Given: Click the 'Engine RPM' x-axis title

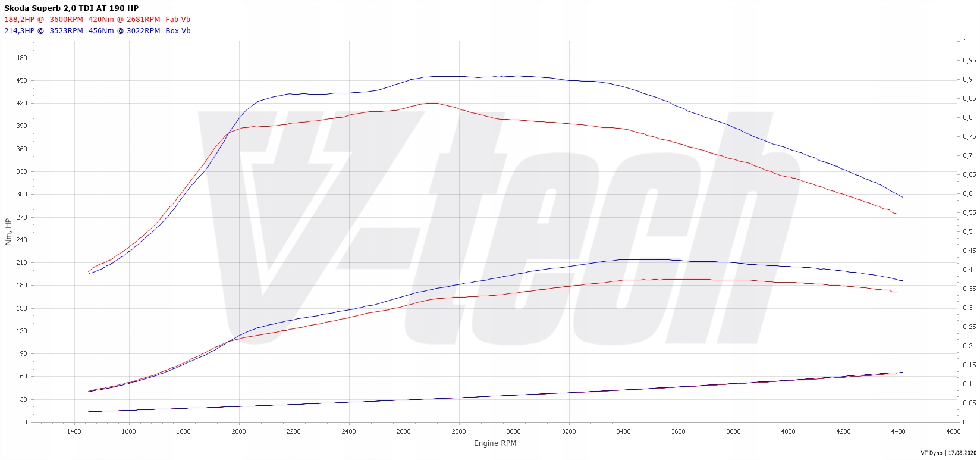Looking at the screenshot, I should pyautogui.click(x=495, y=443).
